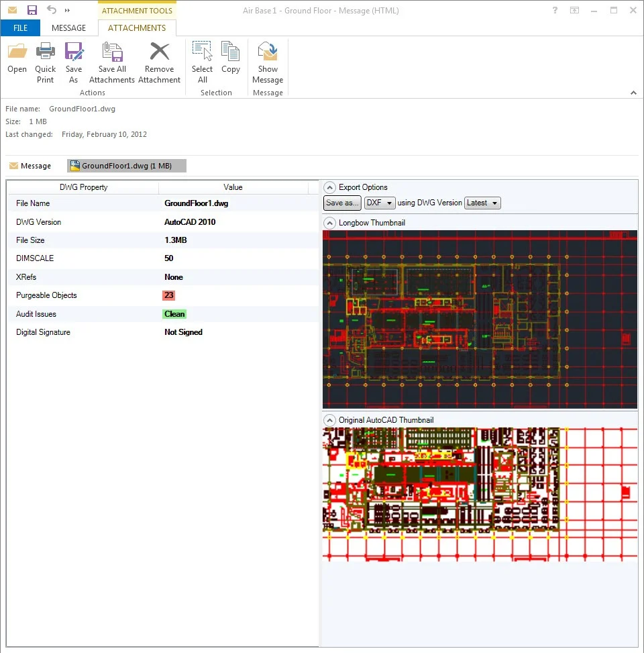
Task: Click the red Purgeable Objects value 23
Action: click(168, 295)
